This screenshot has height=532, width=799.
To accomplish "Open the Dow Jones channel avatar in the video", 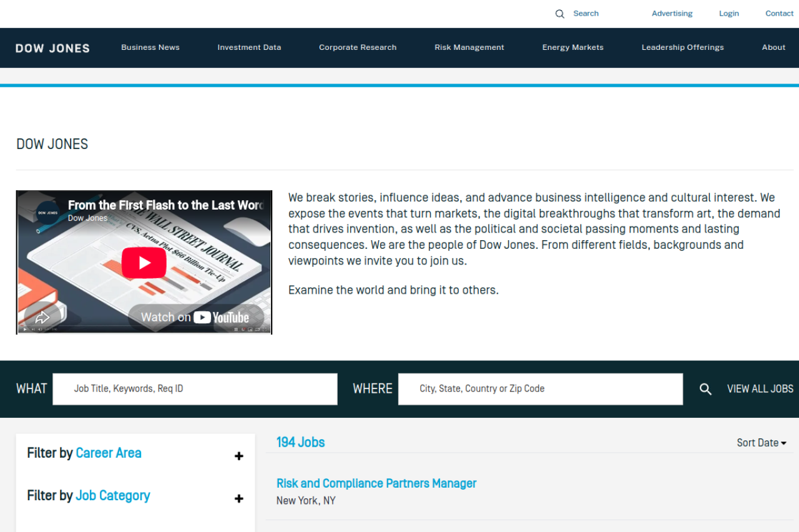I will pos(48,213).
